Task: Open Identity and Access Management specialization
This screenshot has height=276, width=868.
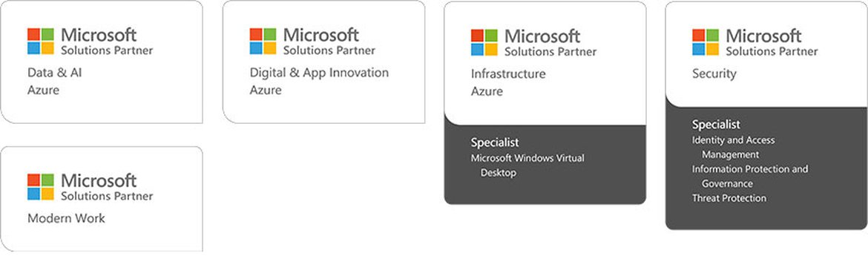Action: [734, 147]
